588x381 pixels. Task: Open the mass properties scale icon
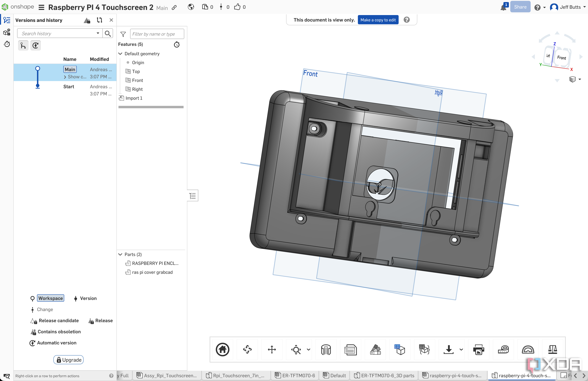click(x=553, y=349)
